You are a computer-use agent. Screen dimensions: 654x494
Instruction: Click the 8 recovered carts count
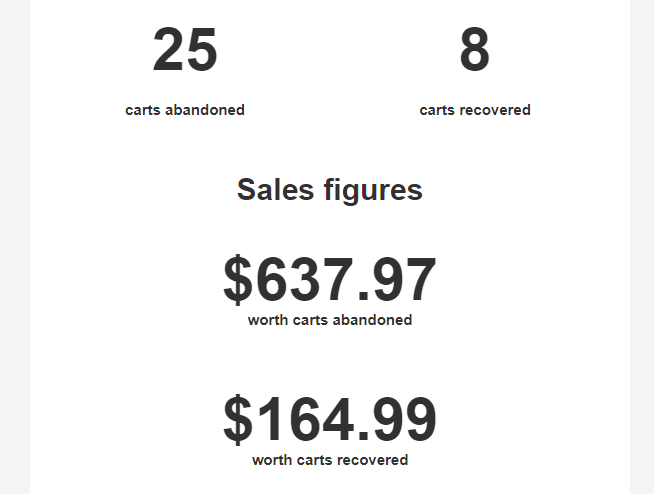[x=475, y=50]
